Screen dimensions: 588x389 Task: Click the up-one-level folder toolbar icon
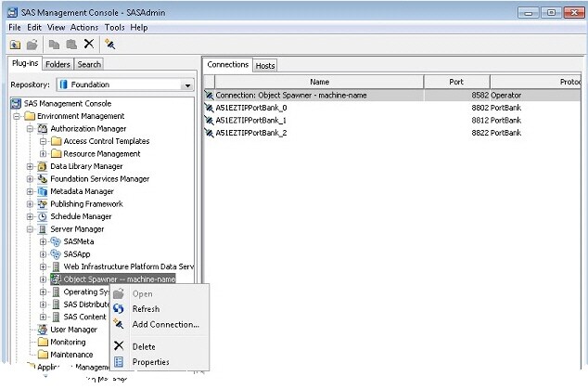(15, 45)
